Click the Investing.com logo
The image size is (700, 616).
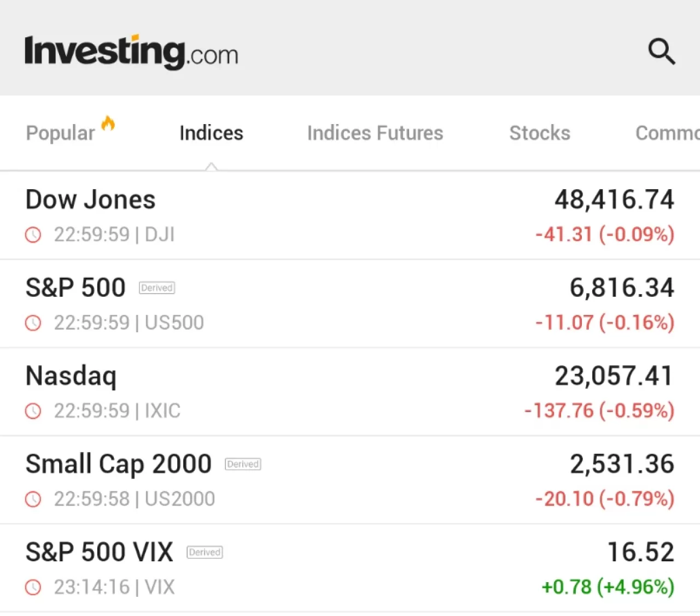(131, 52)
